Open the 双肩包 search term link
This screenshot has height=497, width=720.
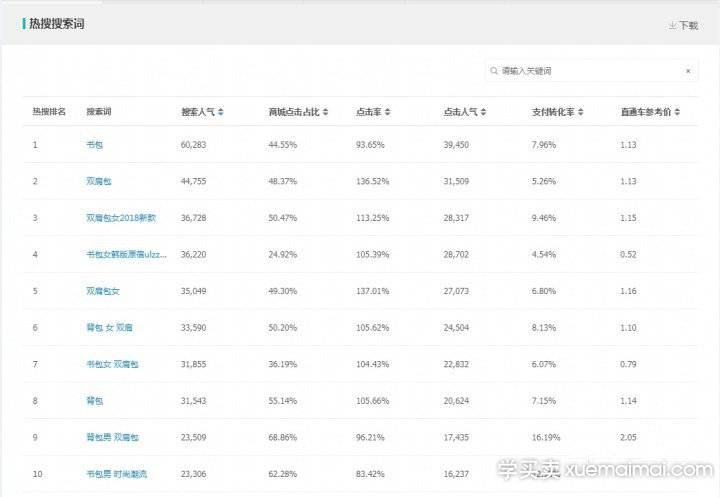coord(99,181)
